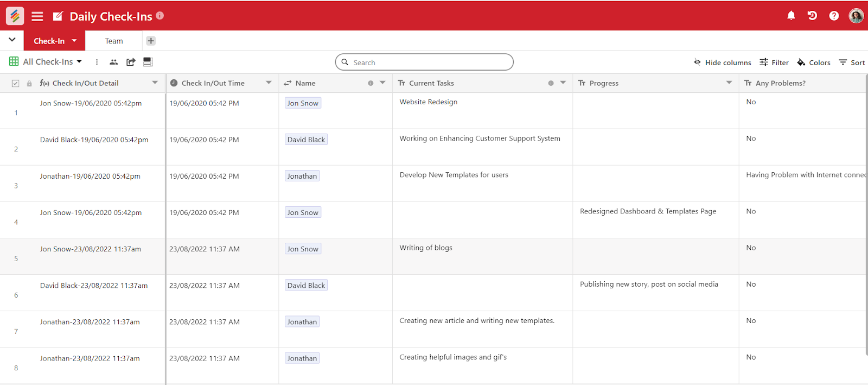The image size is (868, 385).
Task: Open the help question mark
Action: tap(834, 16)
